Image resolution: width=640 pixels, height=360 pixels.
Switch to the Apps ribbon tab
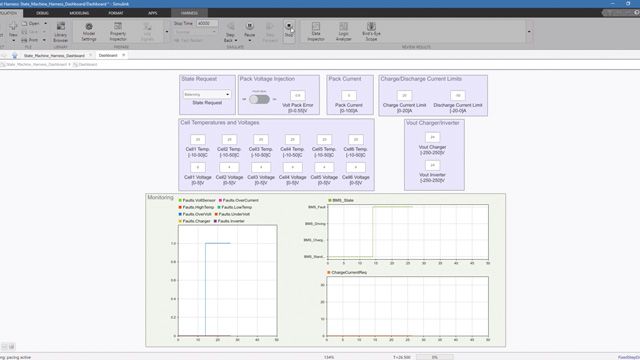click(x=153, y=13)
